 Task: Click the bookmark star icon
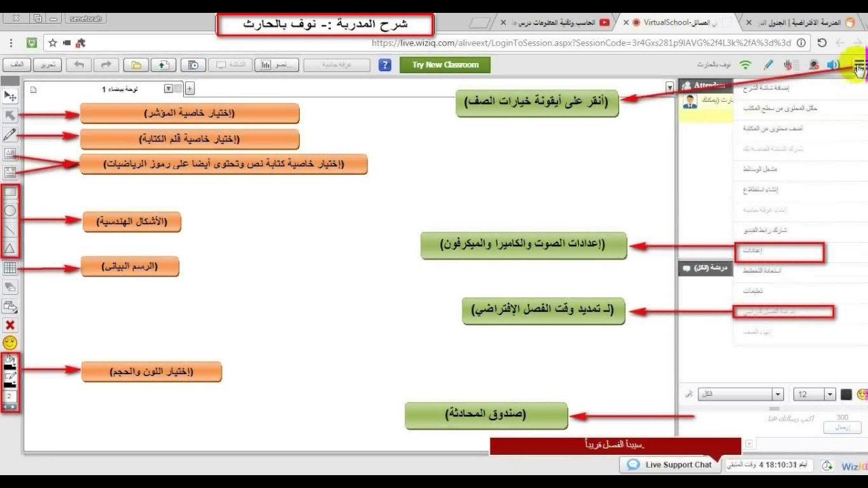52,43
